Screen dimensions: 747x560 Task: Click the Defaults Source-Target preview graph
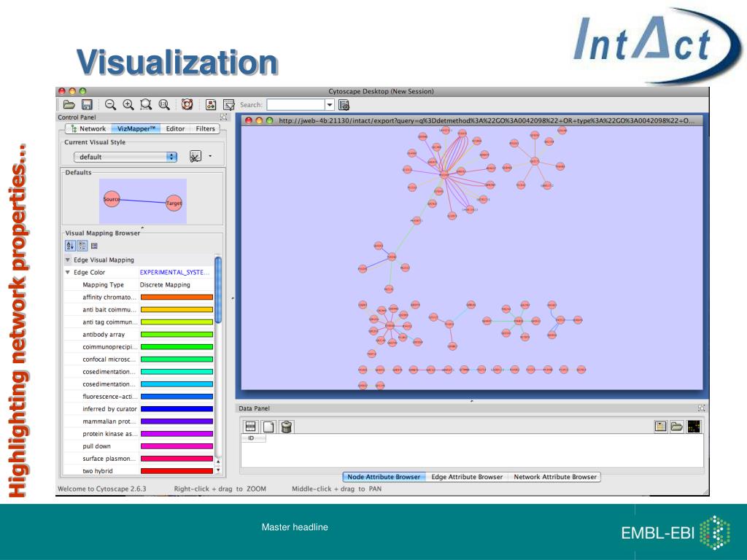tap(143, 201)
